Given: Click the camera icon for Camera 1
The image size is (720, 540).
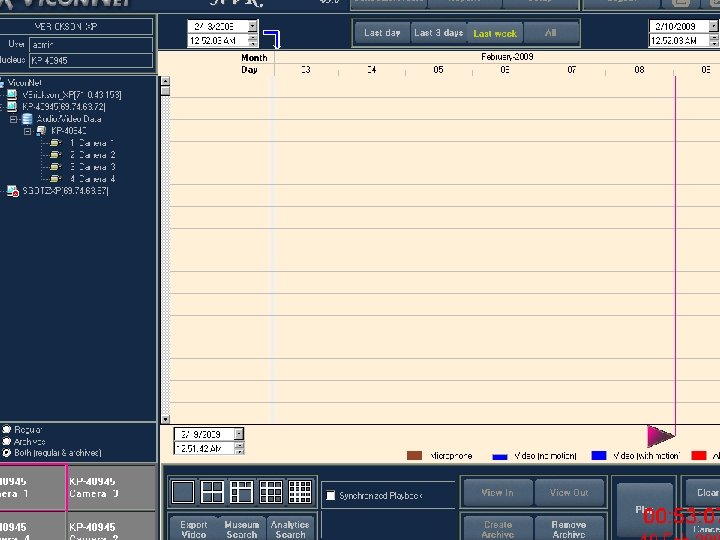Looking at the screenshot, I should click(x=56, y=143).
